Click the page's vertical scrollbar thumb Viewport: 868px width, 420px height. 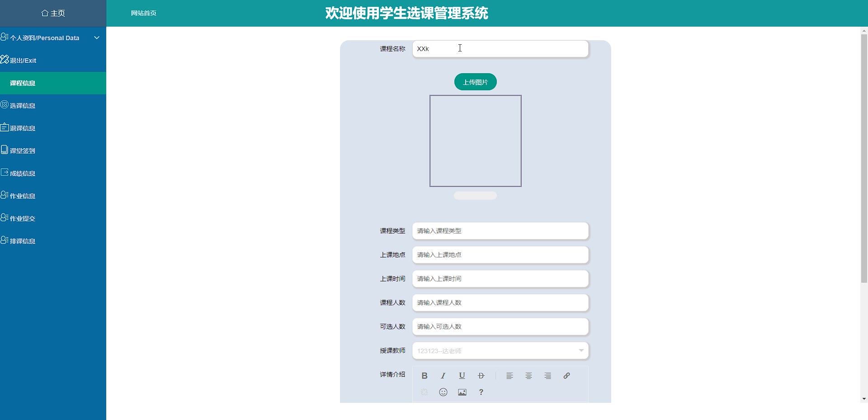[864, 158]
